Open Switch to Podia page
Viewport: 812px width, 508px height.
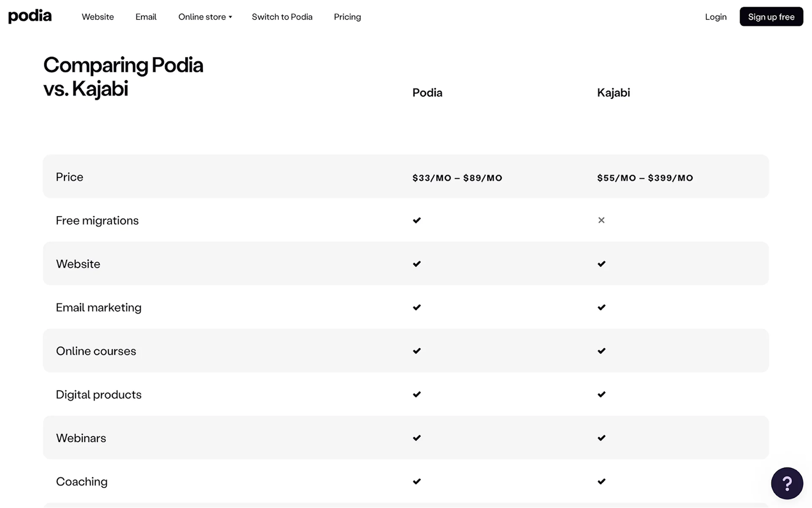(282, 17)
